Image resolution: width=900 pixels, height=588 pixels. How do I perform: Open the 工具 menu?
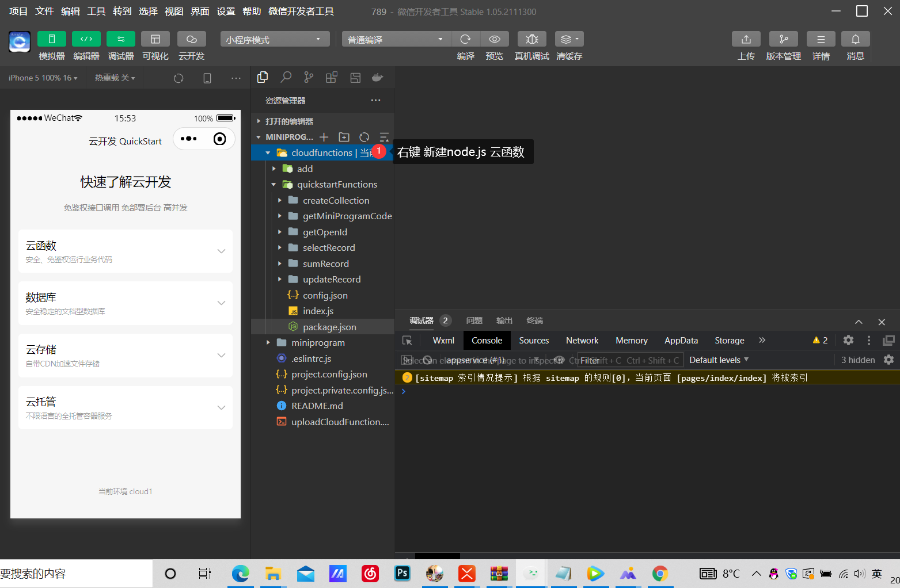[96, 12]
